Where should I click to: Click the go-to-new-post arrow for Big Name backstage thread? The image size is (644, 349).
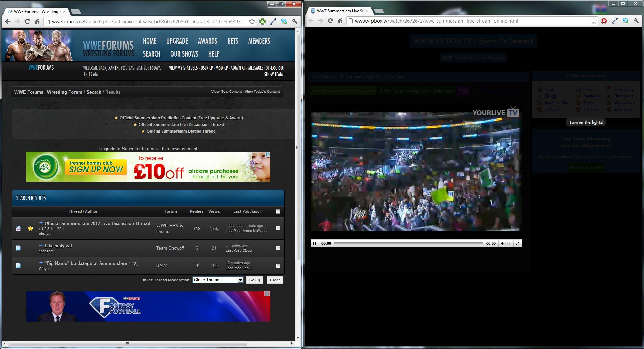pyautogui.click(x=41, y=263)
